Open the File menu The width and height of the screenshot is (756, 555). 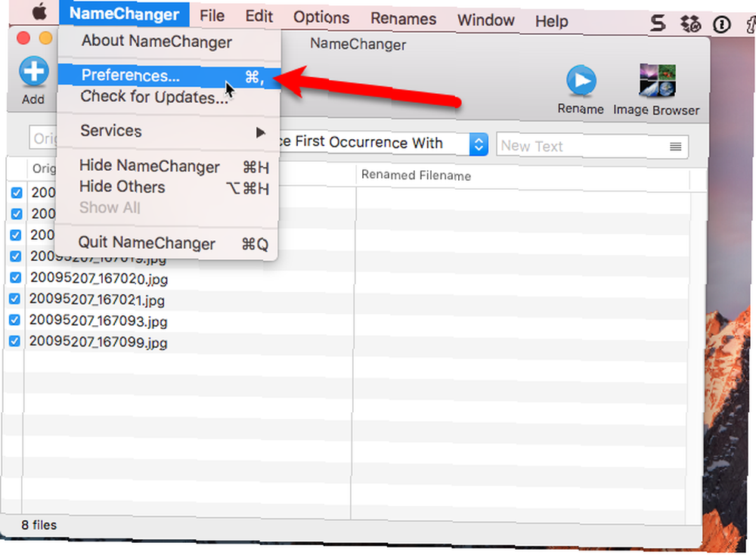pos(212,16)
